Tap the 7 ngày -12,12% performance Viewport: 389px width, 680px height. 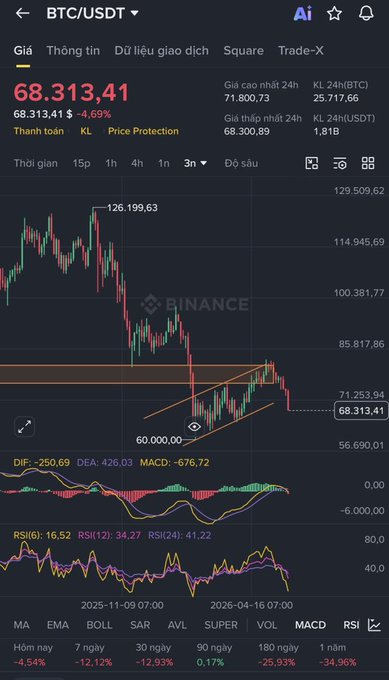(93, 655)
